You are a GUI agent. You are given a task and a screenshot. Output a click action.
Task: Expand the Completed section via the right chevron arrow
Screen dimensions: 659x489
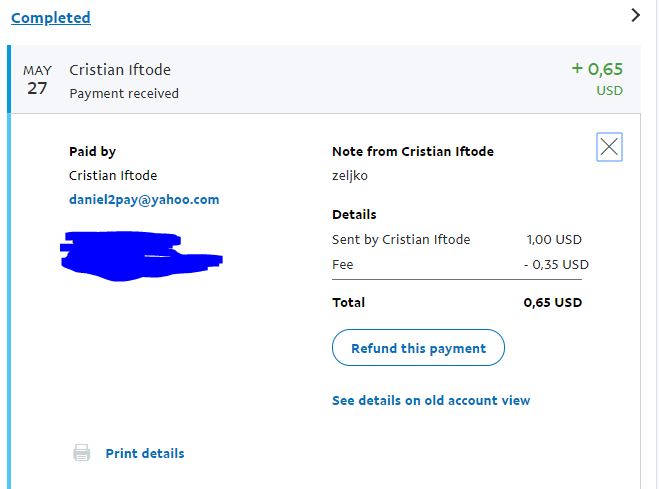click(x=636, y=16)
